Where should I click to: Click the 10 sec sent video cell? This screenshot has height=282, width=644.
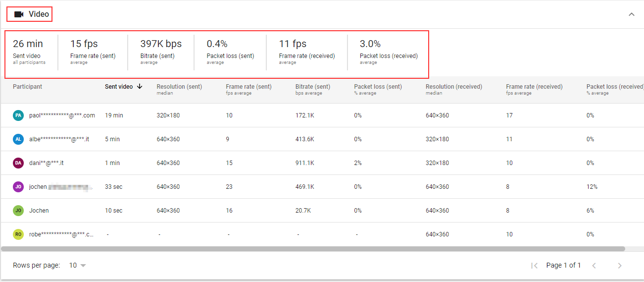pos(113,211)
